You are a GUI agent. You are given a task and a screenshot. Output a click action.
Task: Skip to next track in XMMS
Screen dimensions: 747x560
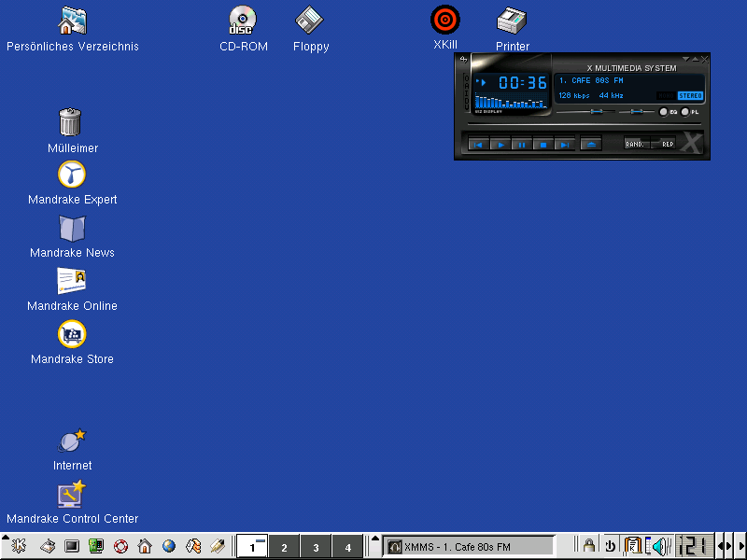pos(565,145)
